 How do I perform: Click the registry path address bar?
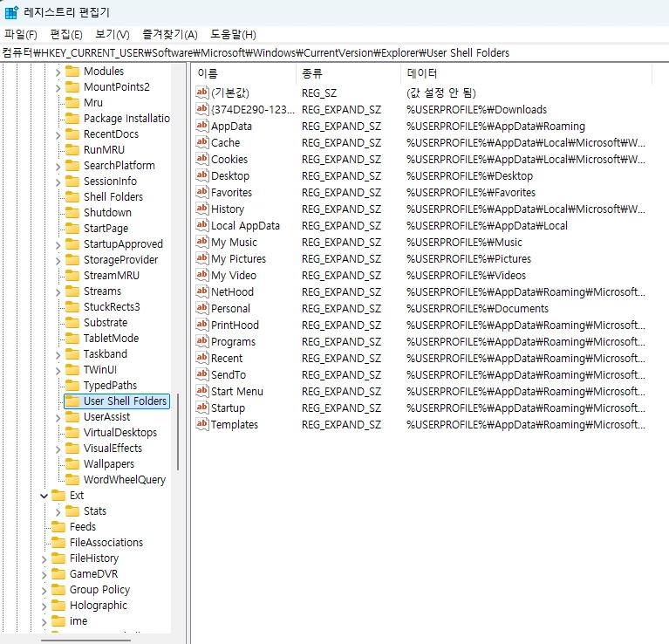[335, 53]
